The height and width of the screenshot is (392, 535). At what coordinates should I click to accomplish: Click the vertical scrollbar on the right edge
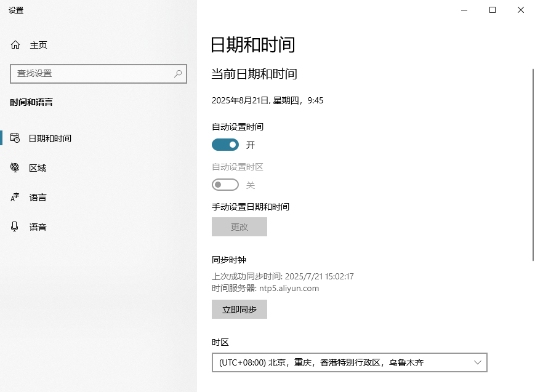click(533, 165)
